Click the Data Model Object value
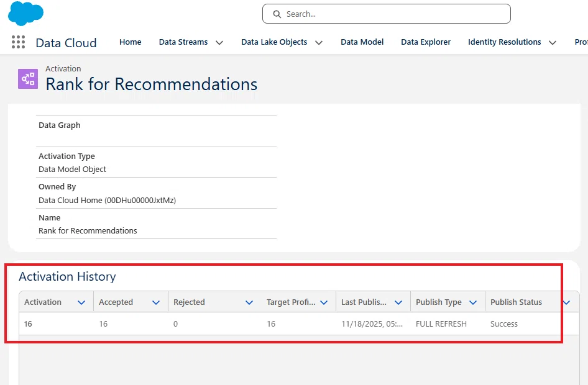588x385 pixels. [x=72, y=170]
